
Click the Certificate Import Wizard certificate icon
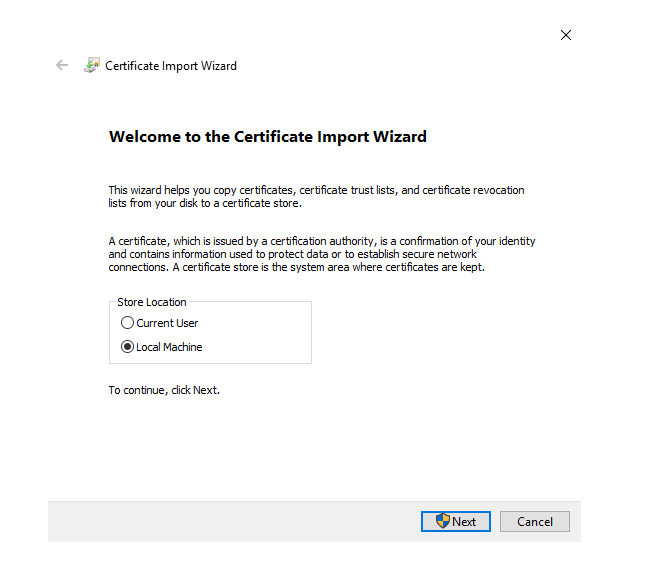(x=92, y=66)
